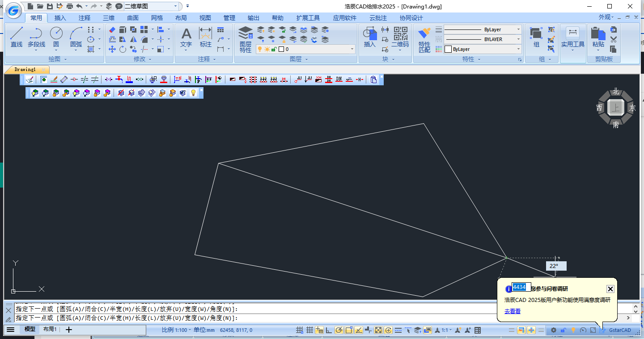Expand the 图层 panel

[x=299, y=59]
